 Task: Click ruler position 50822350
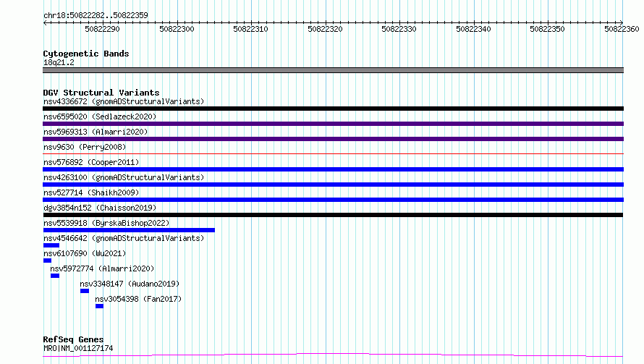pos(547,29)
